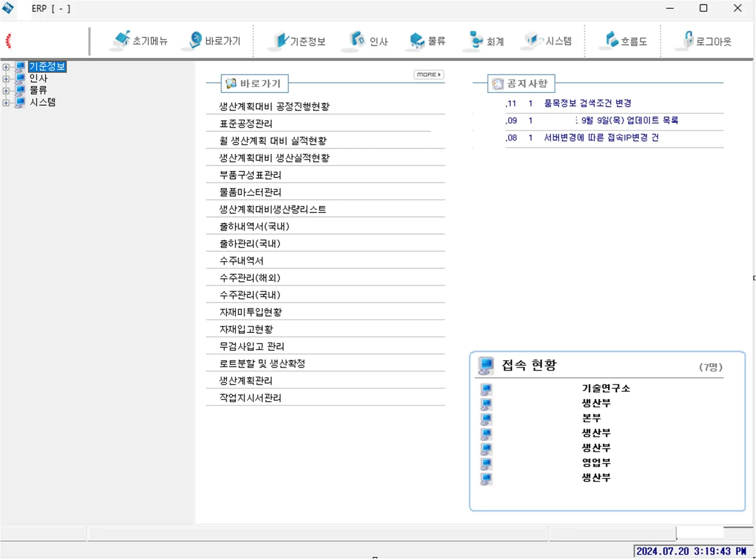
Task: Open 수주관리(국내) shortcut
Action: point(250,295)
